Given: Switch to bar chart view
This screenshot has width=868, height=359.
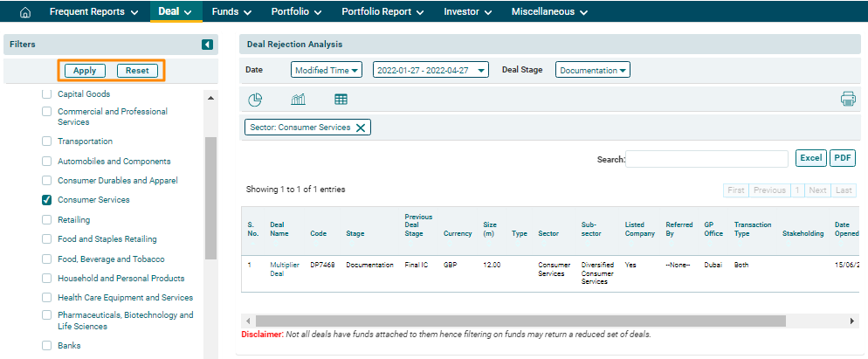Looking at the screenshot, I should click(x=298, y=100).
